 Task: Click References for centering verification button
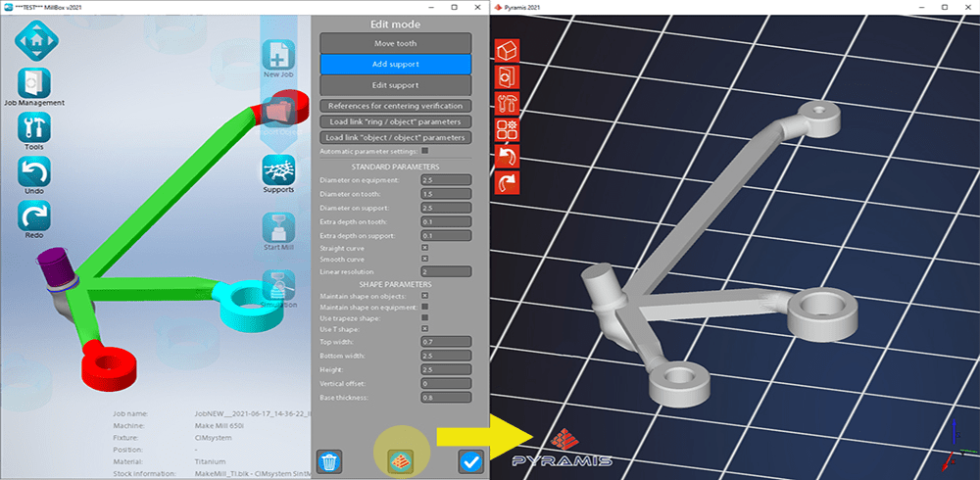pos(396,106)
